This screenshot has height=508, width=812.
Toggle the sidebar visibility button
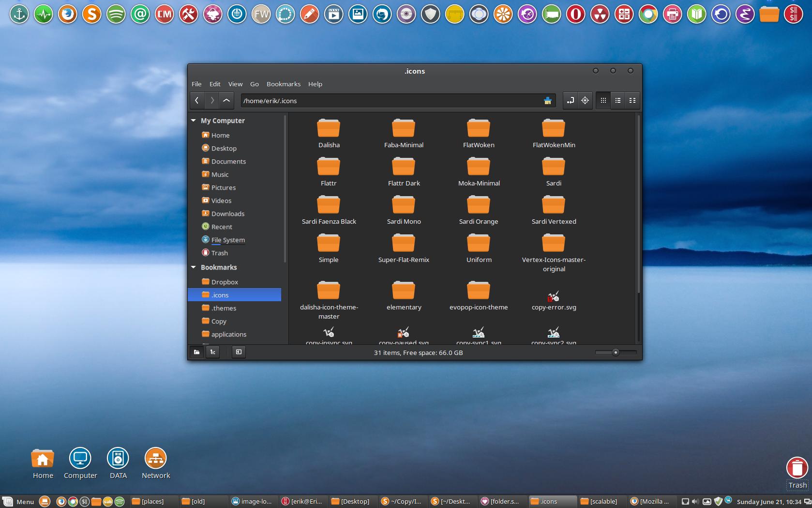[239, 352]
